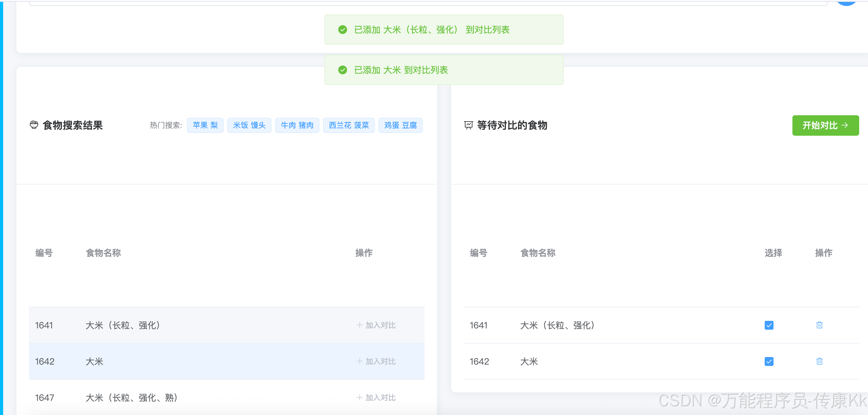Select the 米饭 馒头 hot search tag
The image size is (868, 415).
coord(249,125)
